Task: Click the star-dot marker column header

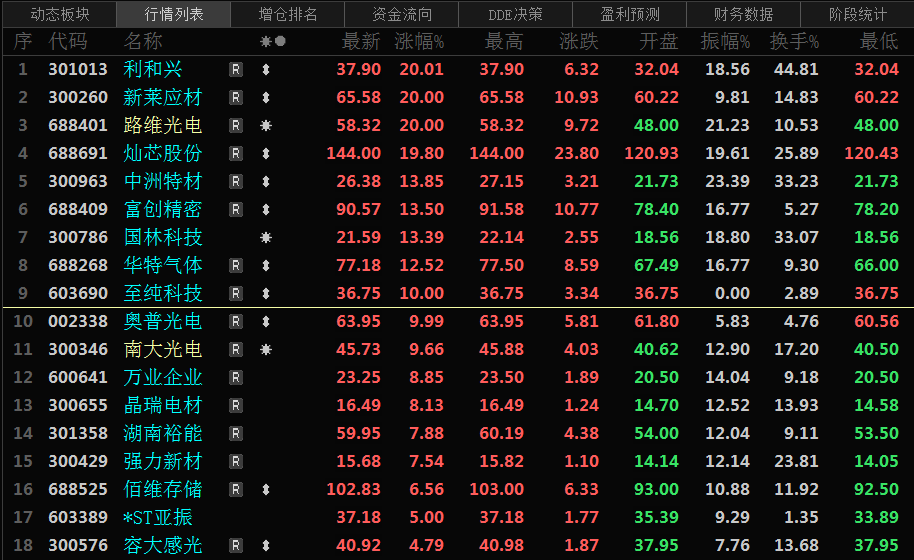Action: pyautogui.click(x=273, y=41)
